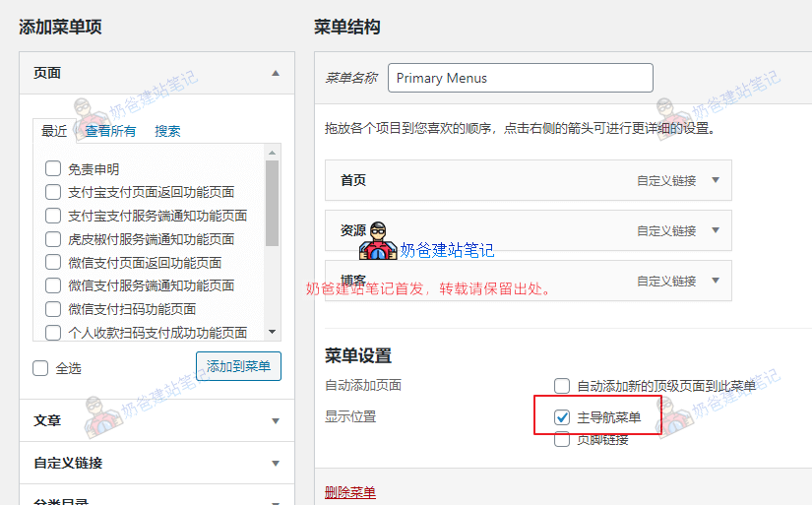
Task: Click the 删除菜单 link
Action: [349, 492]
